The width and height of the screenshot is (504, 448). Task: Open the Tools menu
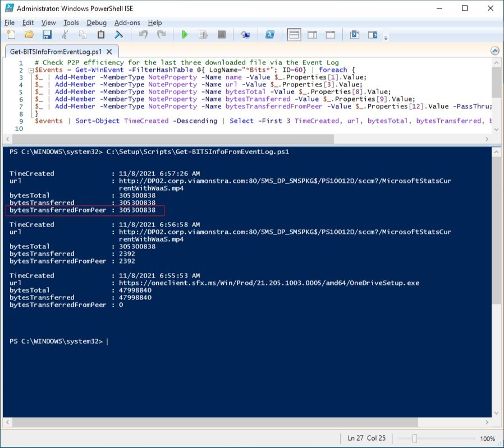pyautogui.click(x=71, y=22)
